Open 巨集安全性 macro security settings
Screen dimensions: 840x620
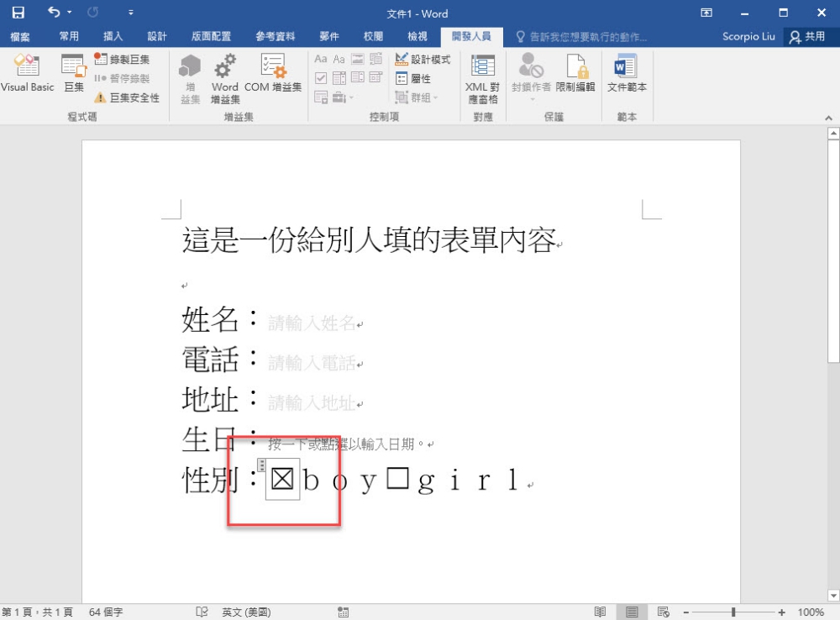(x=127, y=97)
